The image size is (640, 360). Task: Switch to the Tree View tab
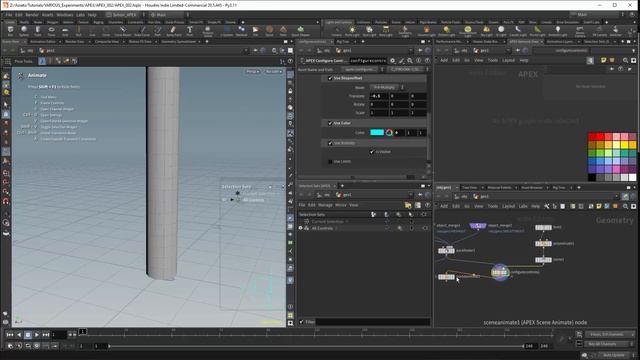469,188
